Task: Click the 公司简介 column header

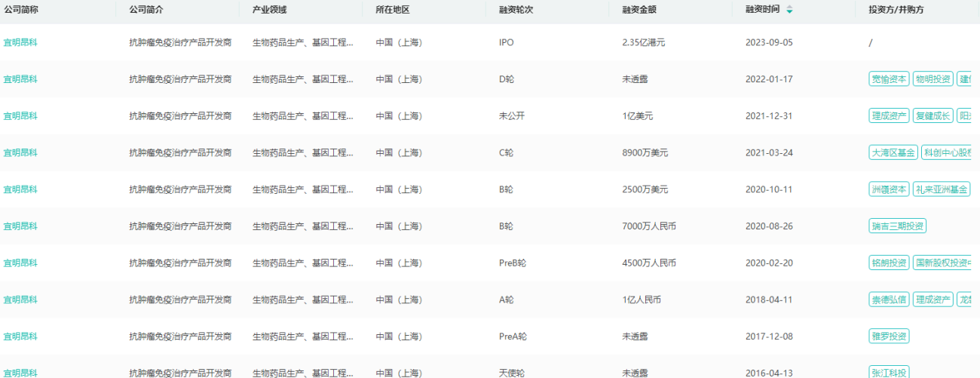Action: [x=146, y=10]
